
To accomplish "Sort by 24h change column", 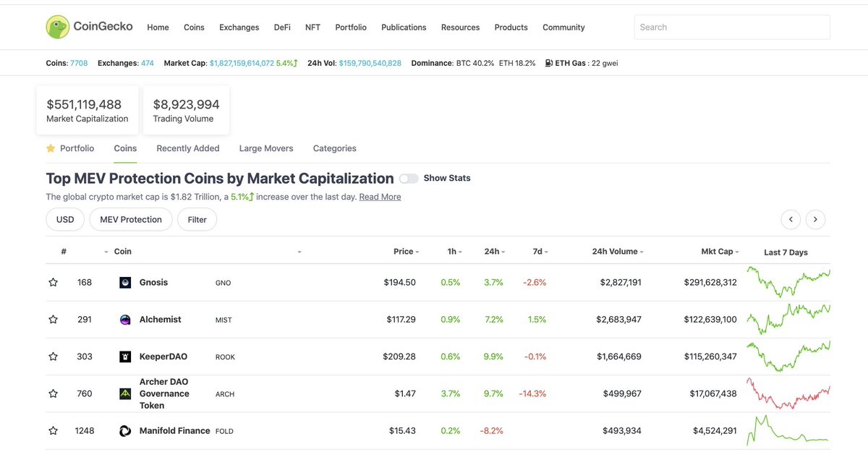I will pos(494,252).
